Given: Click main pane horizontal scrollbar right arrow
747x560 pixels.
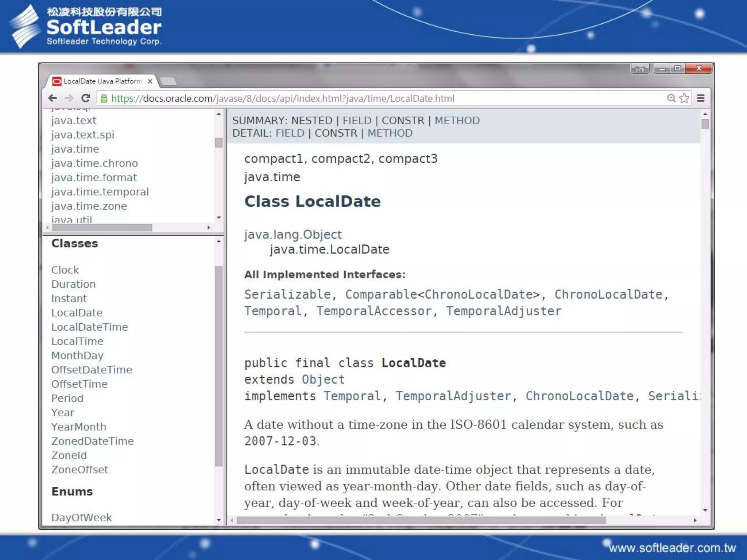Looking at the screenshot, I should (x=695, y=520).
